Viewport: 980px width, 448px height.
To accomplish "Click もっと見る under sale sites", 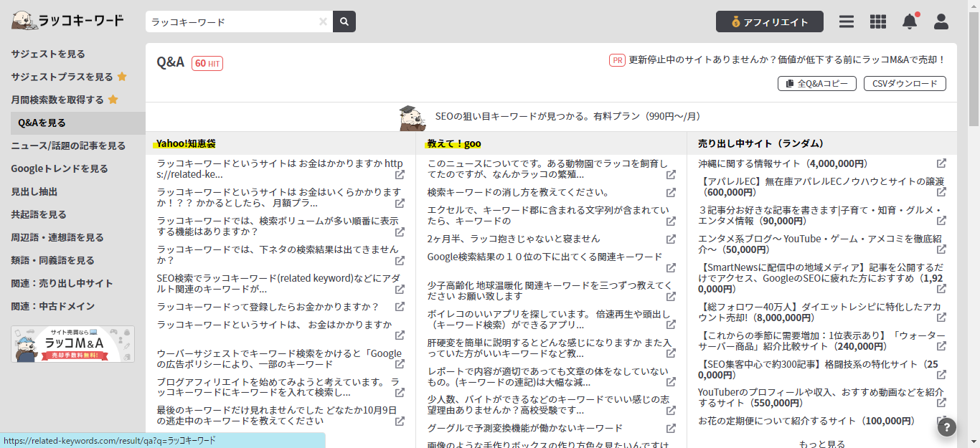I will point(822,444).
